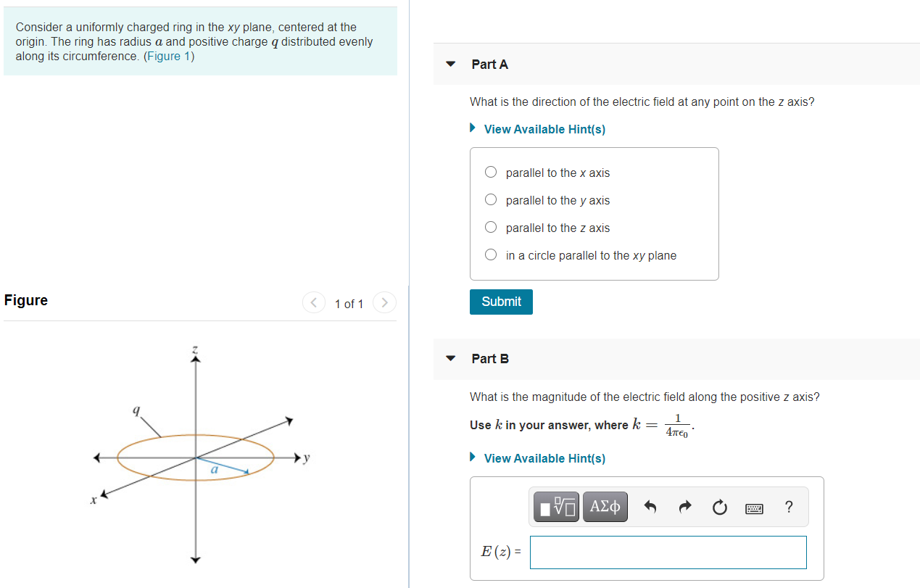Viewport: 920px width, 588px height.
Task: Select 'parallel to the z axis' option
Action: click(490, 226)
